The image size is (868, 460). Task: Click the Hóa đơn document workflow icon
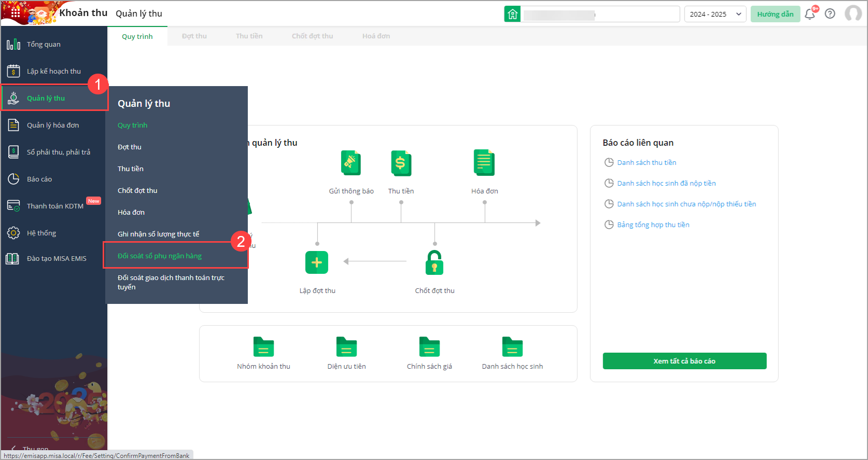[x=484, y=163]
